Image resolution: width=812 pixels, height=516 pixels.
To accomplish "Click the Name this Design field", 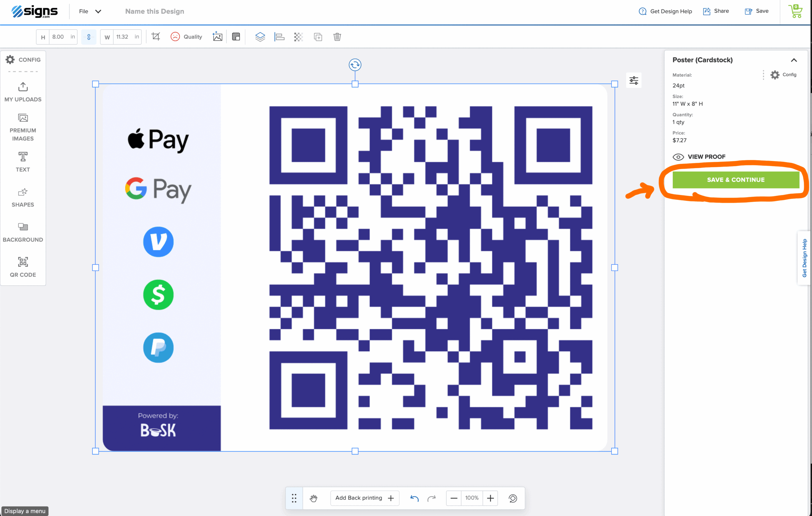I will click(155, 11).
